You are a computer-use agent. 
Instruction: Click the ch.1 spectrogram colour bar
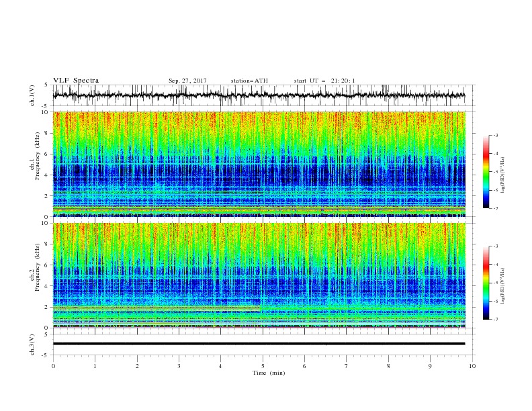point(486,172)
